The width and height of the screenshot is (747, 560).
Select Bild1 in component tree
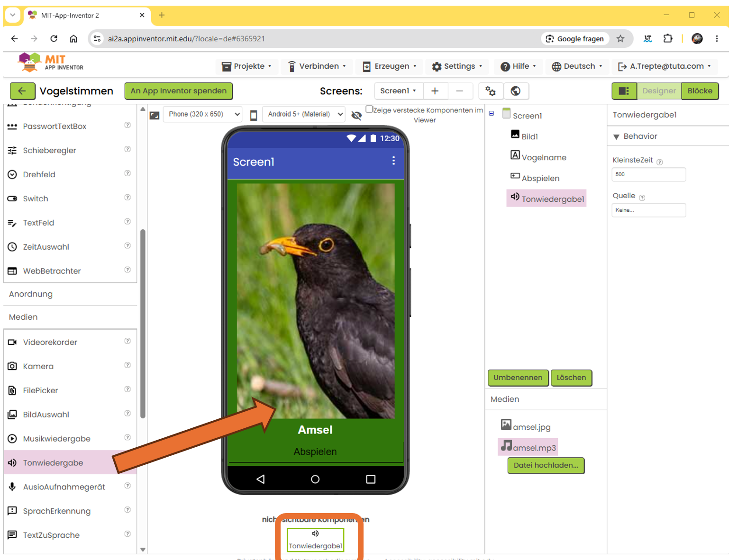coord(524,136)
